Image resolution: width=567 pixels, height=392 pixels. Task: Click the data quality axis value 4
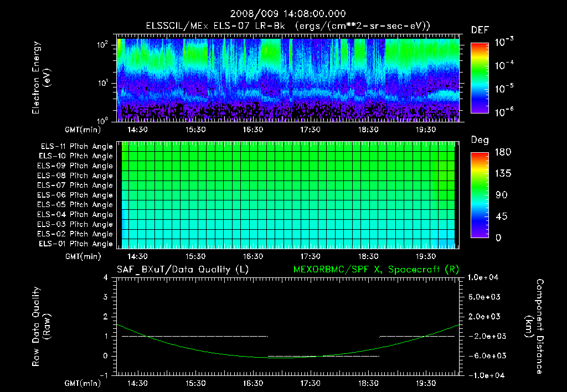[106, 277]
